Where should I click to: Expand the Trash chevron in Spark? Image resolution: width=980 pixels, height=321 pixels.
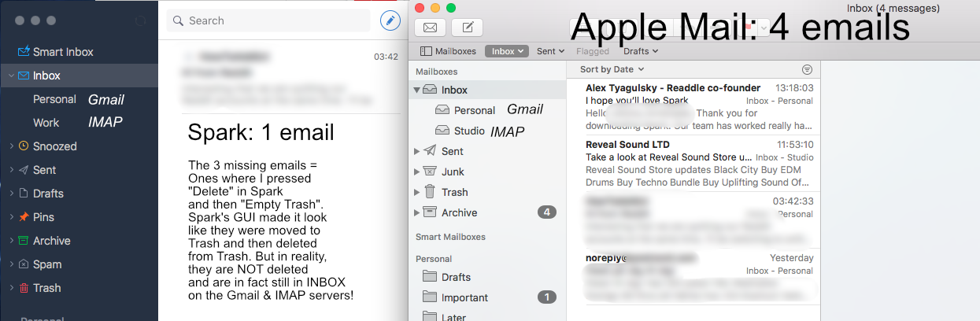tap(10, 288)
